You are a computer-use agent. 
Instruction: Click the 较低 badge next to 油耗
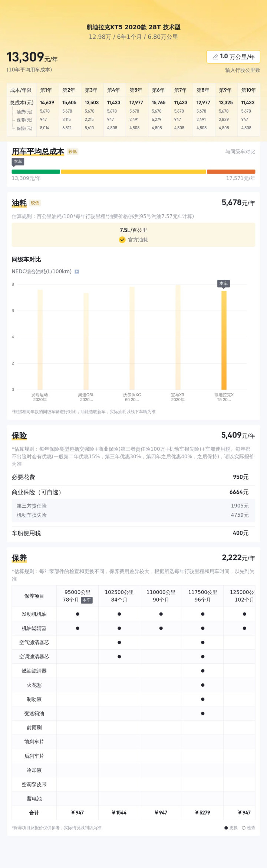(35, 203)
